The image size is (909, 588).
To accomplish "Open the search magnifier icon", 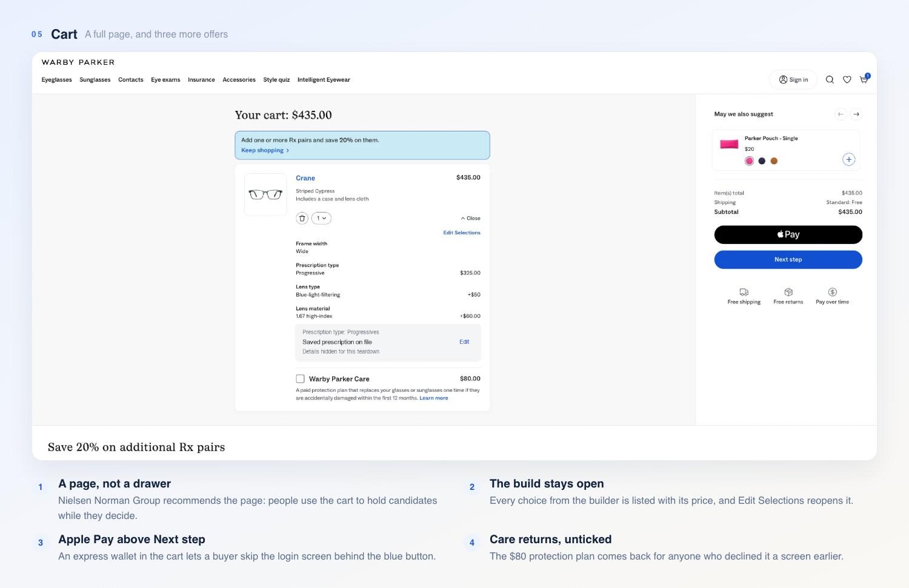I will coord(830,79).
